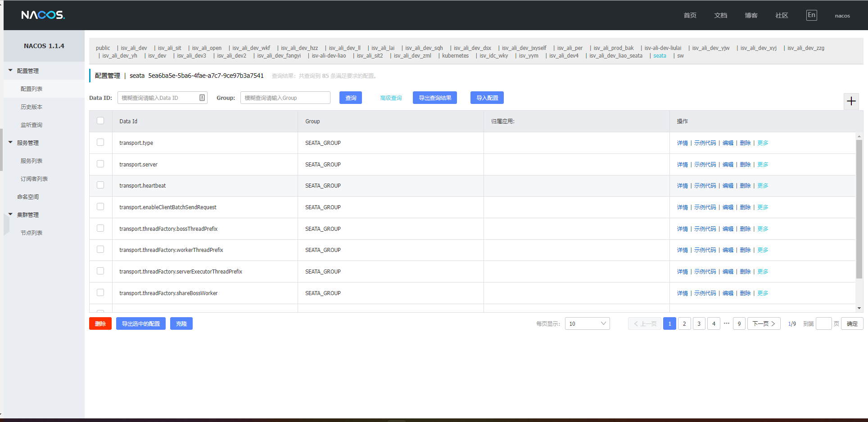868x422 pixels.
Task: Click the 克隆 button
Action: [x=181, y=323]
